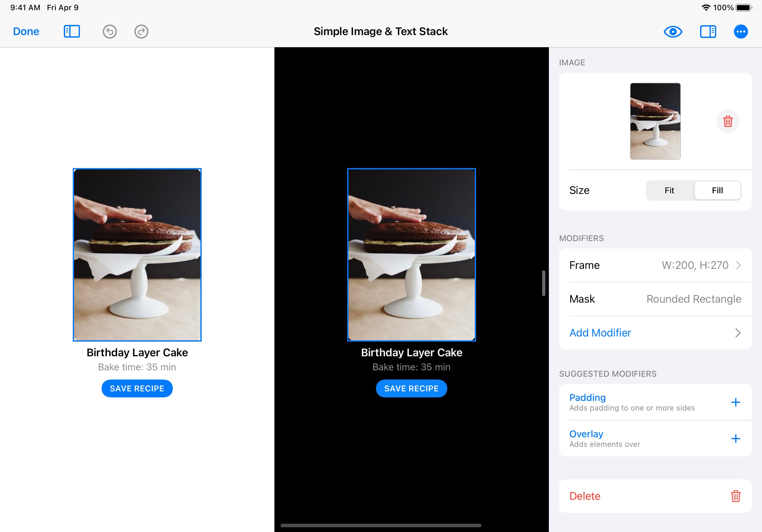762x532 pixels.
Task: Tap Done in the top bar
Action: [x=26, y=32]
